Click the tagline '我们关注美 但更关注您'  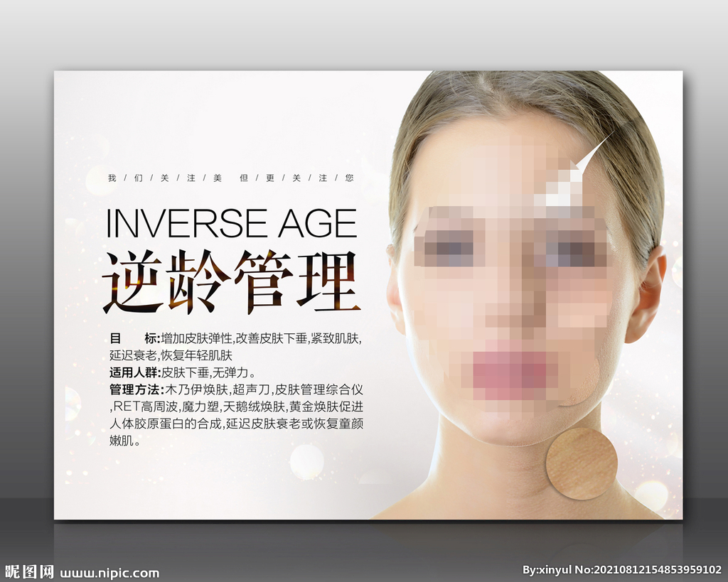(231, 178)
